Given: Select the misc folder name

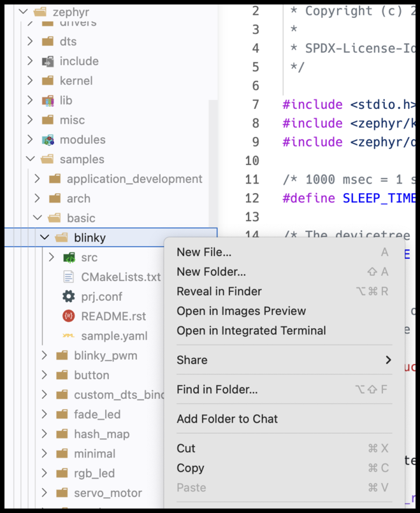Looking at the screenshot, I should click(x=72, y=120).
